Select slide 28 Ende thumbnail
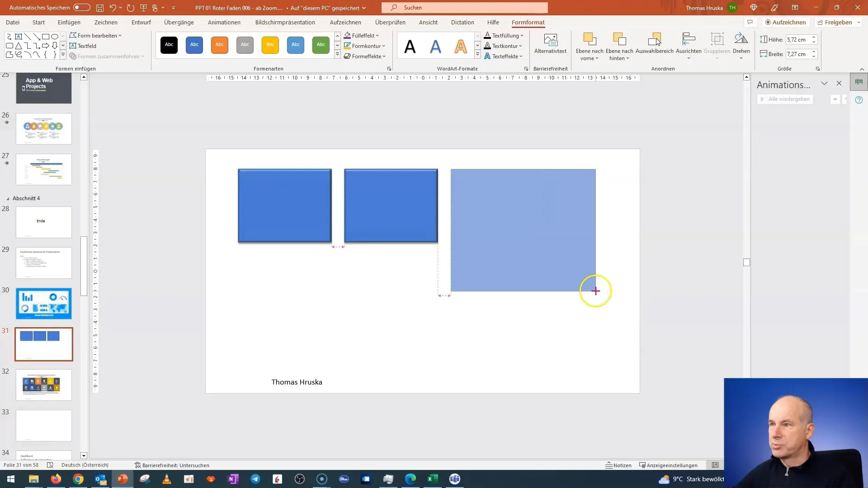The image size is (868, 488). (x=44, y=222)
